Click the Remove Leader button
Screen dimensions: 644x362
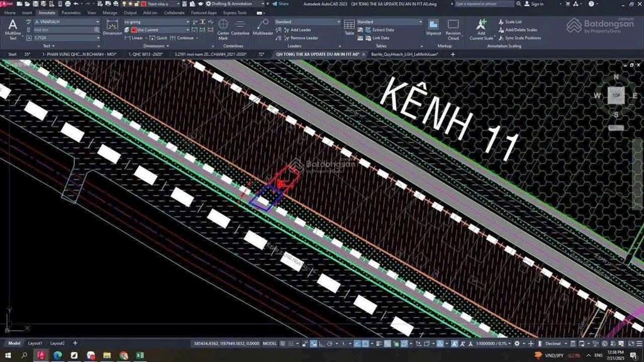(300, 38)
